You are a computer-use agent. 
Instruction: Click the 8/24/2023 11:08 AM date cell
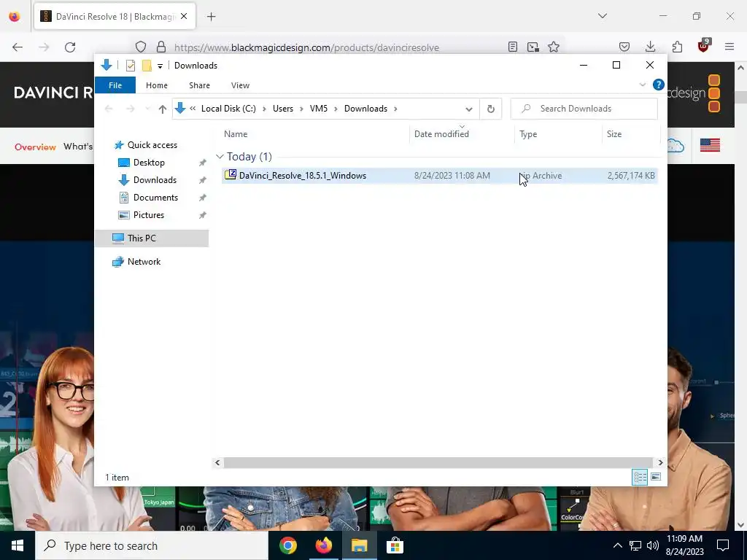(452, 176)
